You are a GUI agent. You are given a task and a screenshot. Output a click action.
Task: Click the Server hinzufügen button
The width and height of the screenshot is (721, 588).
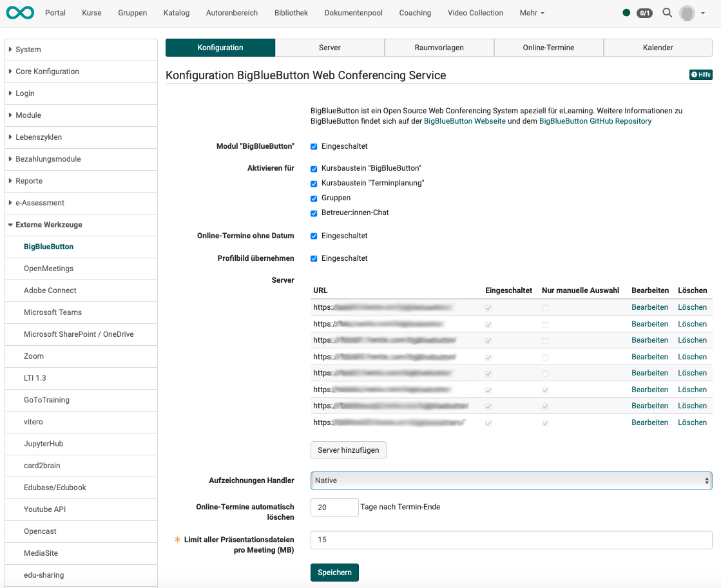pyautogui.click(x=348, y=450)
